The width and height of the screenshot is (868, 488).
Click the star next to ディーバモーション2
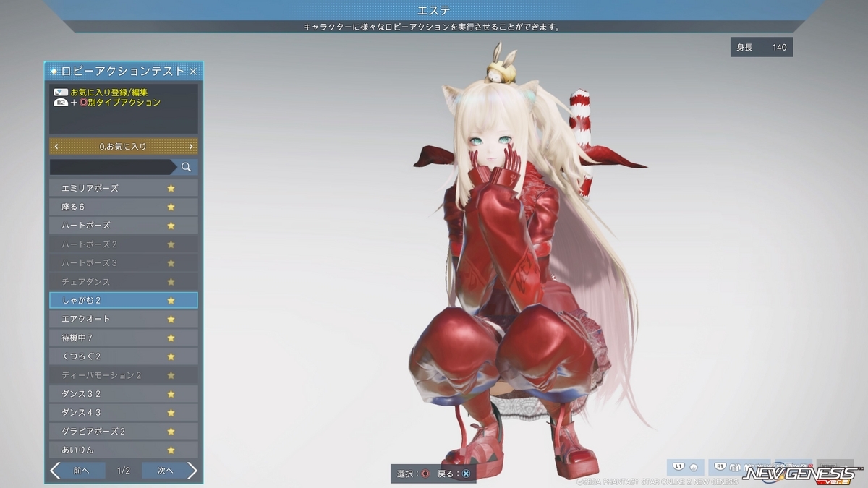tap(171, 375)
